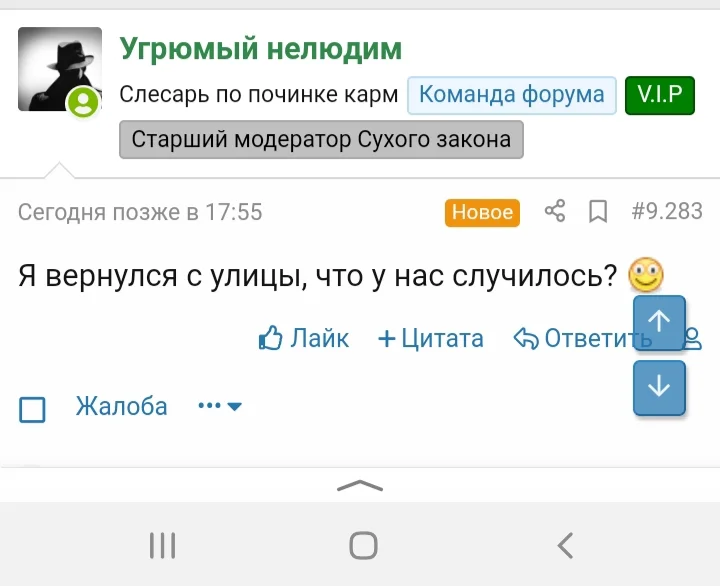This screenshot has height=586, width=720.
Task: Click the green online status badge
Action: tap(83, 102)
